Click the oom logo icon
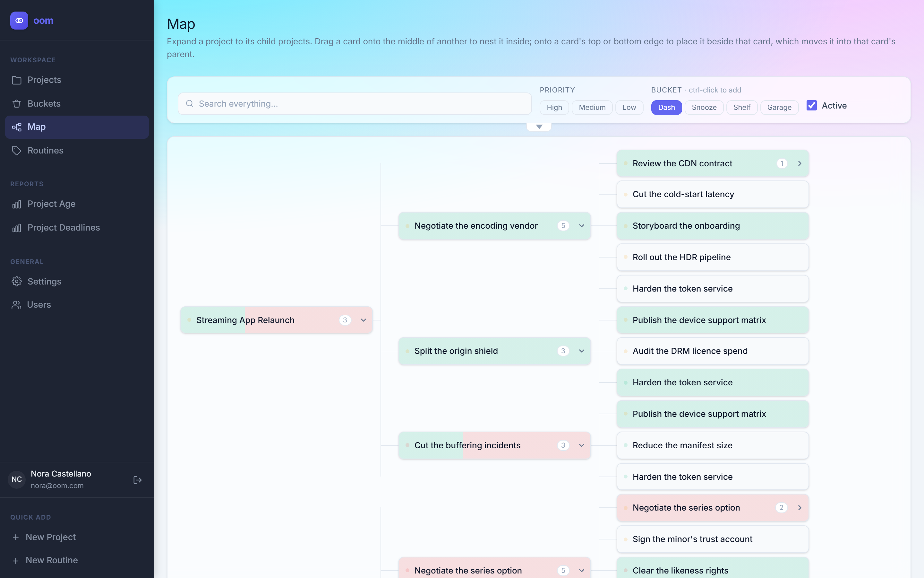The width and height of the screenshot is (924, 578). coord(19,21)
